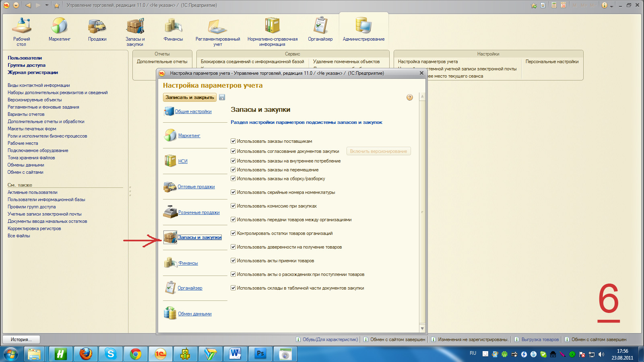Open the Регламентированный учет section

point(218,32)
